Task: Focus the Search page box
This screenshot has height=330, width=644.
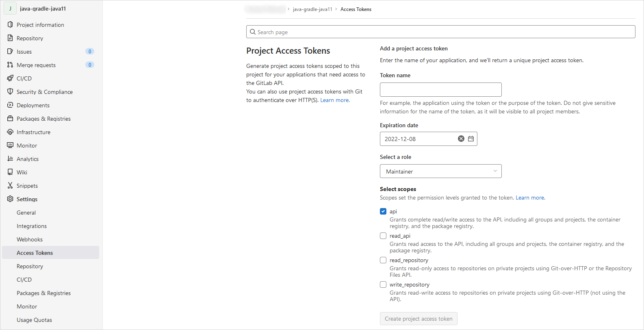Action: pyautogui.click(x=440, y=32)
